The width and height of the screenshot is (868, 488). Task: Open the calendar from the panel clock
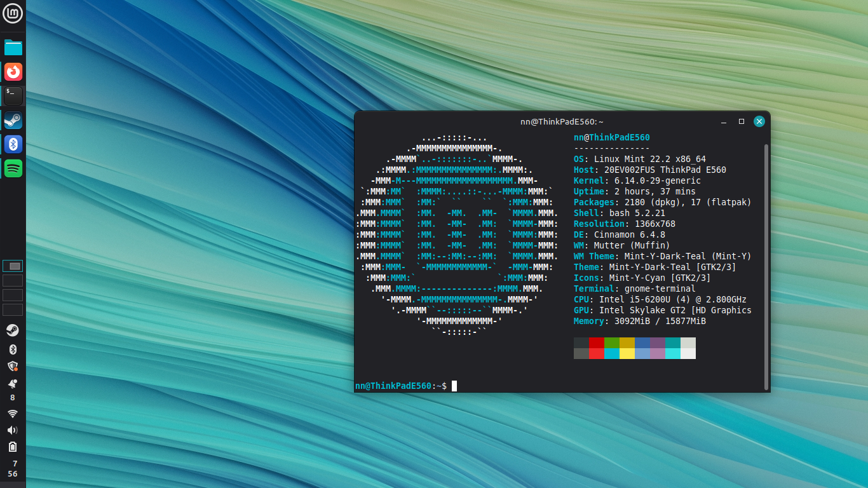[13, 469]
